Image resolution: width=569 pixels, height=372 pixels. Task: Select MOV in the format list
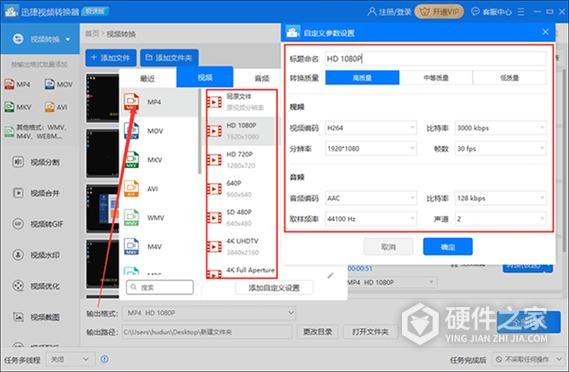(159, 131)
